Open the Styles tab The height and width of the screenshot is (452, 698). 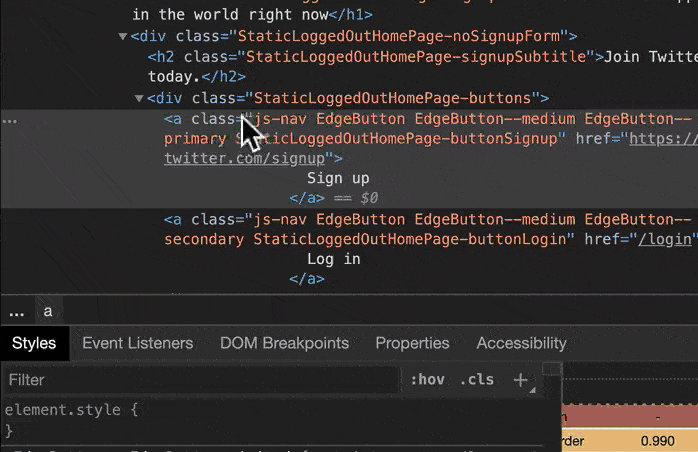click(x=34, y=343)
